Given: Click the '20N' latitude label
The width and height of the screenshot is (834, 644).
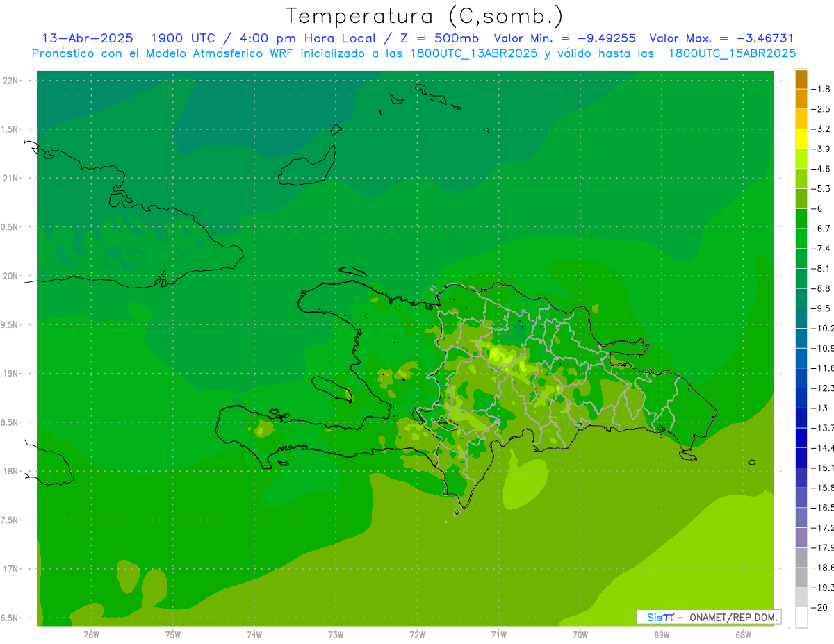Looking at the screenshot, I should tap(10, 276).
